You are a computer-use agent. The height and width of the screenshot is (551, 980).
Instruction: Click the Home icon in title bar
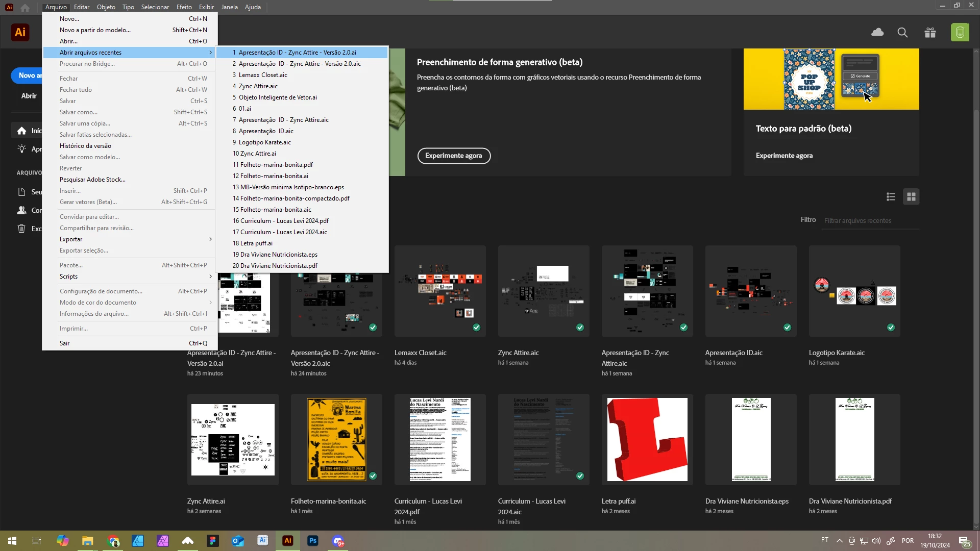click(25, 7)
